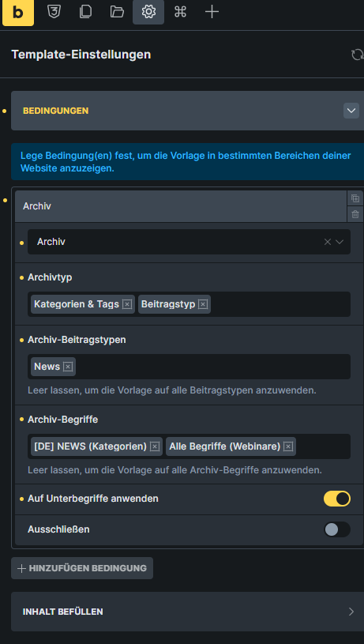The height and width of the screenshot is (644, 364).
Task: Click the Archiv-Begriffe label
Action: pyautogui.click(x=63, y=420)
